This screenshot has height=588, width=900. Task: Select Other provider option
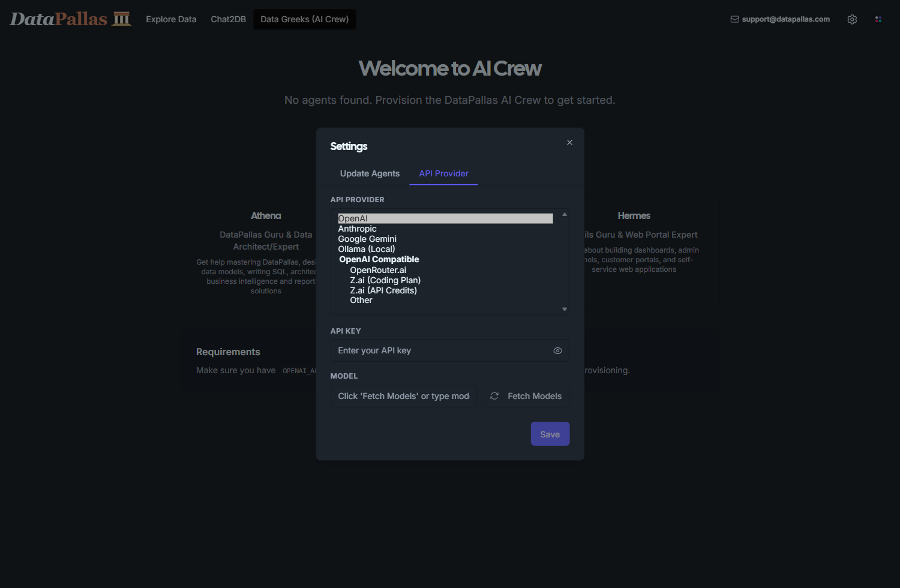(x=445, y=300)
